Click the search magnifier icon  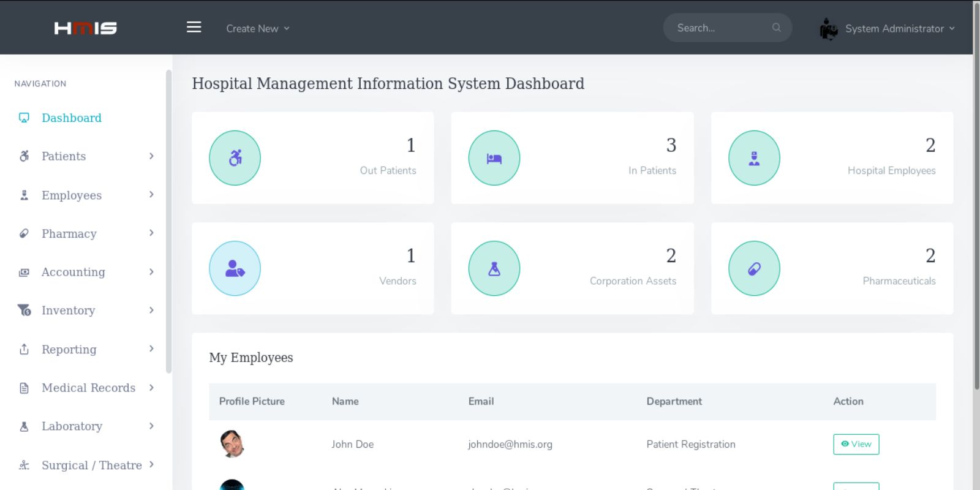point(776,28)
